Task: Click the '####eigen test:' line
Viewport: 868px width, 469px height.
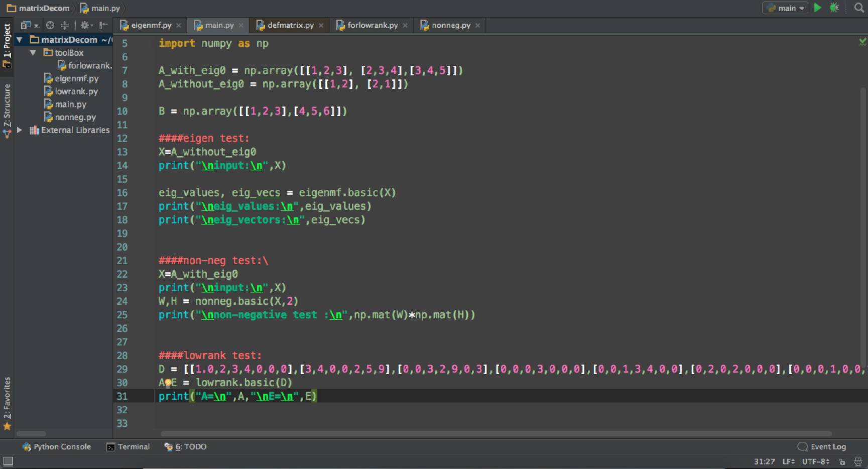Action: tap(204, 139)
